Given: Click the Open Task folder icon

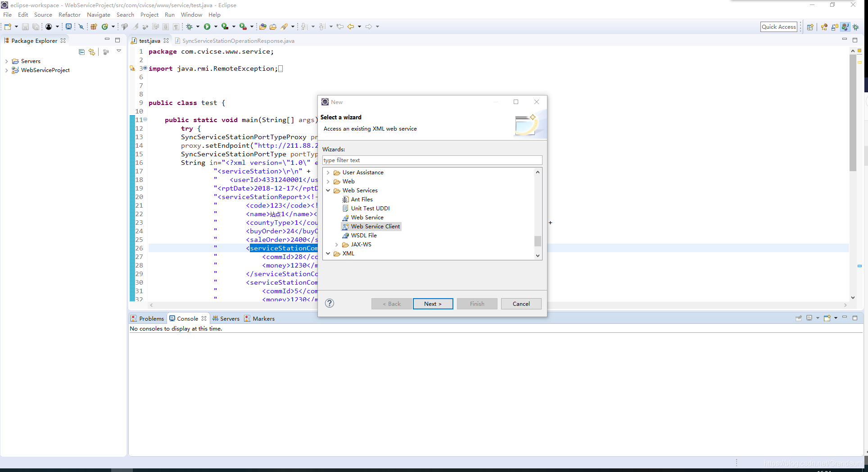Looking at the screenshot, I should coord(273,27).
